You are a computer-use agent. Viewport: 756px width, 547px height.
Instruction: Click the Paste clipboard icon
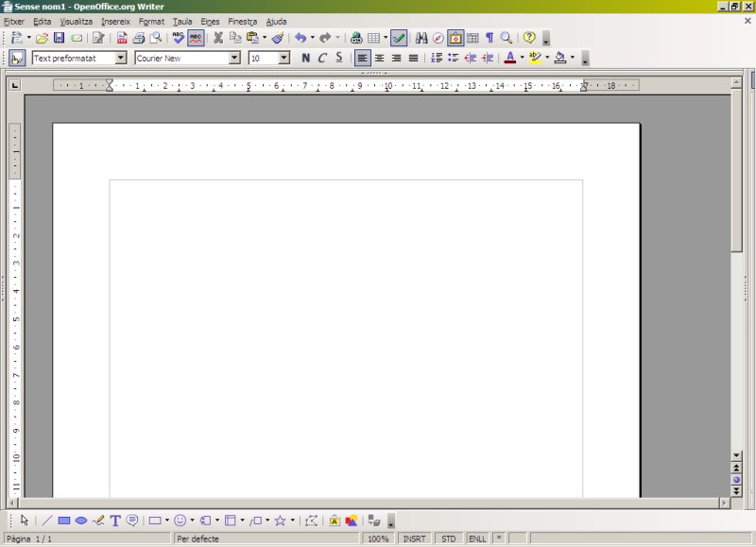click(252, 38)
